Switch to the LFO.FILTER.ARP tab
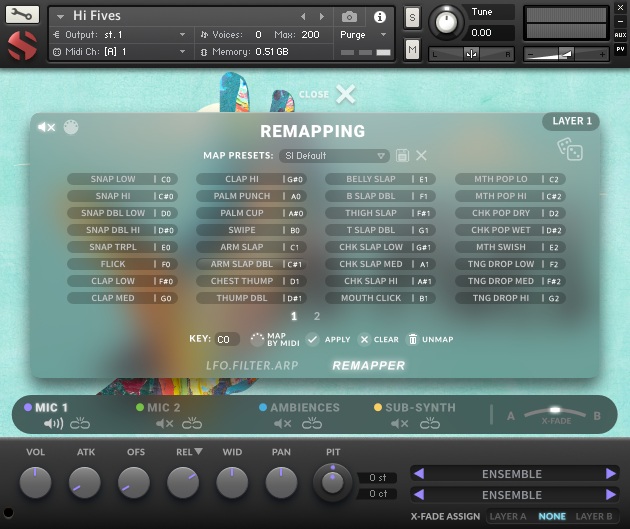Image resolution: width=630 pixels, height=529 pixels. [x=252, y=366]
